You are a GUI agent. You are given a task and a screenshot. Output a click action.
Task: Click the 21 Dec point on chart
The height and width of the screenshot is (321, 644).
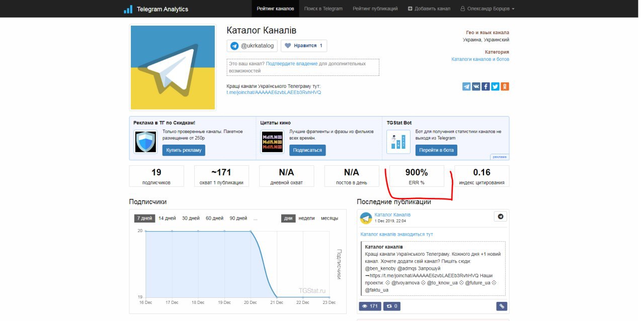click(x=277, y=297)
